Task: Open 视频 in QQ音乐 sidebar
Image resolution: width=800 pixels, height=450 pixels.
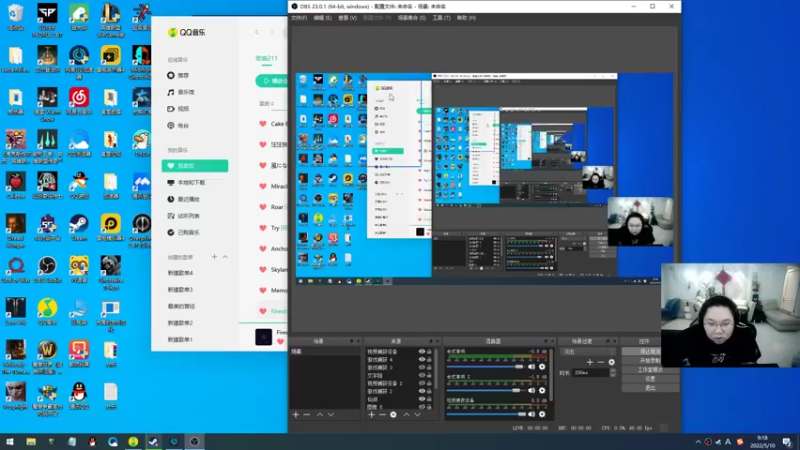Action: click(178, 109)
